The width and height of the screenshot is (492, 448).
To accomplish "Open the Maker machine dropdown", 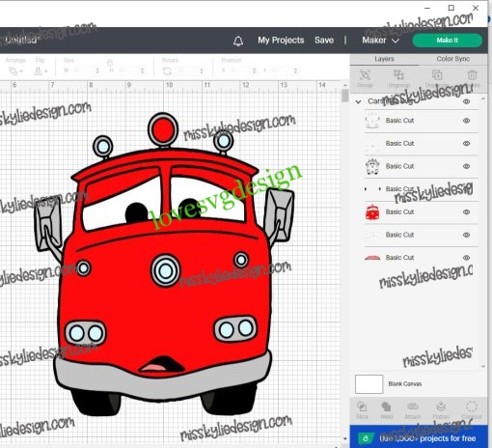I will (380, 41).
